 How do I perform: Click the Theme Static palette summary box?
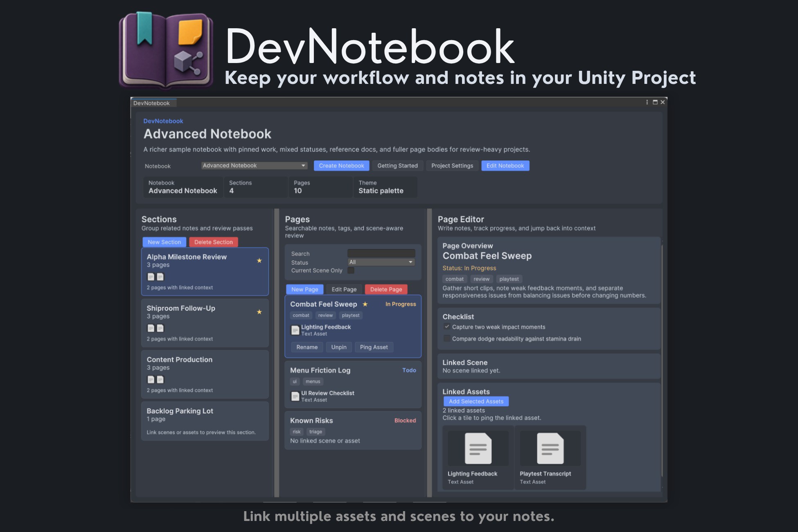tap(385, 187)
